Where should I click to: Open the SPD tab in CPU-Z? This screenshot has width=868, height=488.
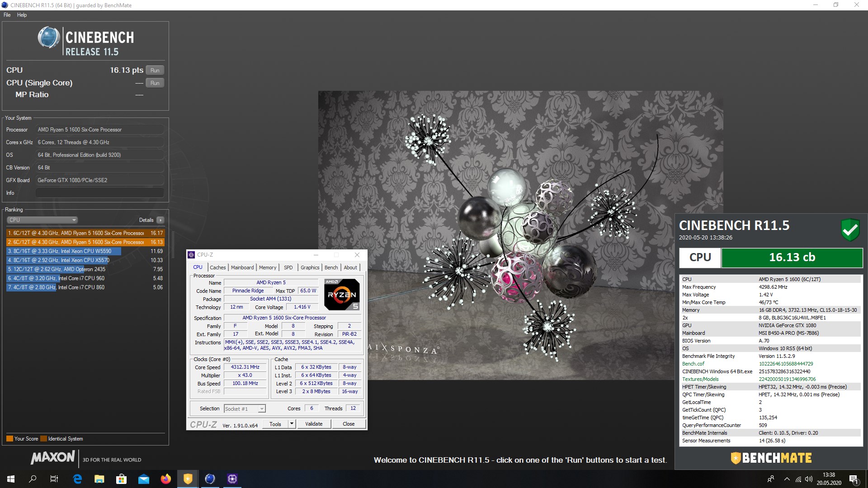tap(288, 267)
